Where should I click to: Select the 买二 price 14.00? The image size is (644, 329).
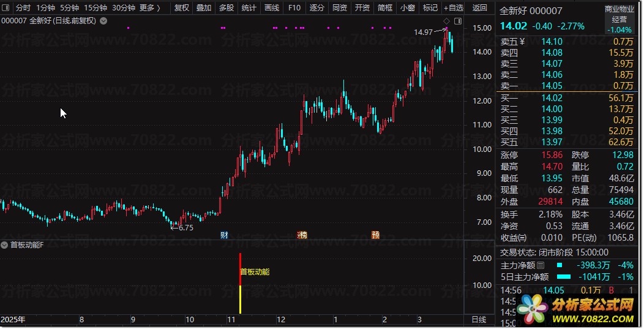pos(552,109)
